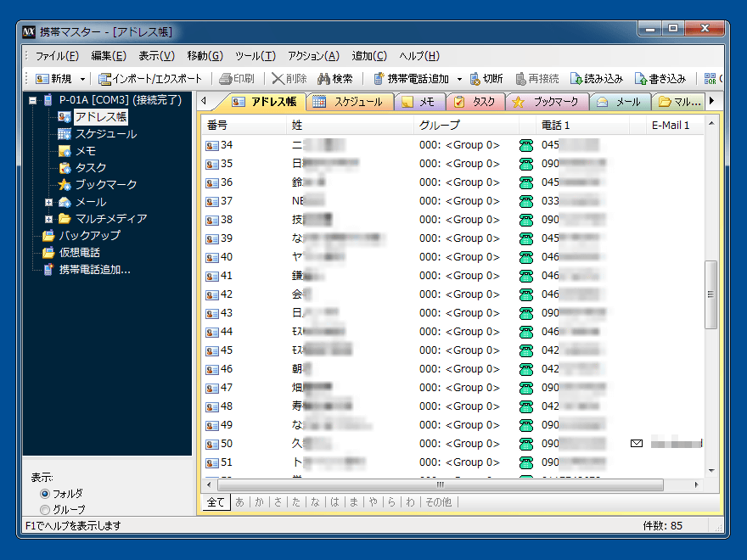Click the 全て filter tab

(216, 502)
